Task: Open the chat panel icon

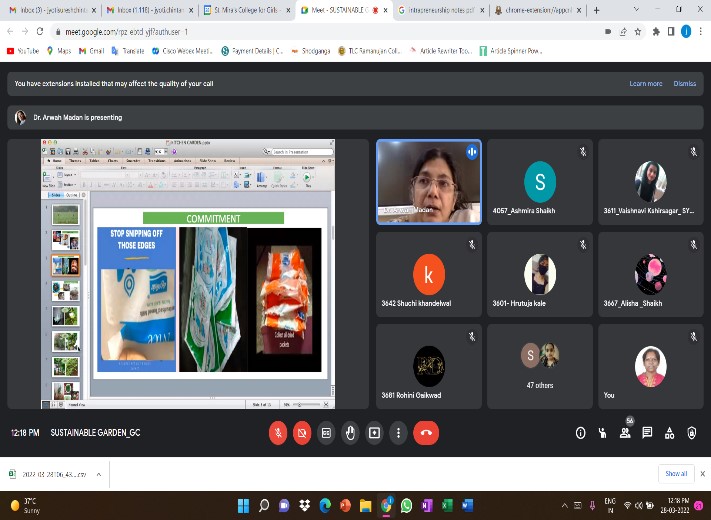Action: 647,433
